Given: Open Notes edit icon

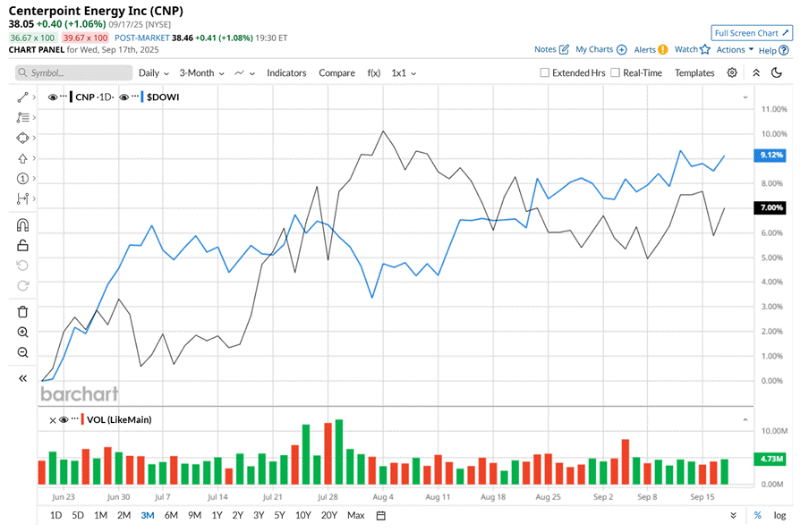Looking at the screenshot, I should coord(565,49).
